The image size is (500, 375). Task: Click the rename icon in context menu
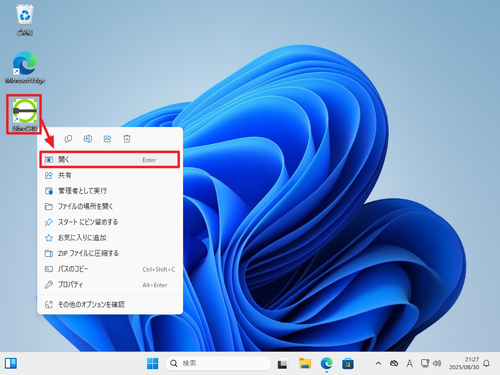(88, 139)
